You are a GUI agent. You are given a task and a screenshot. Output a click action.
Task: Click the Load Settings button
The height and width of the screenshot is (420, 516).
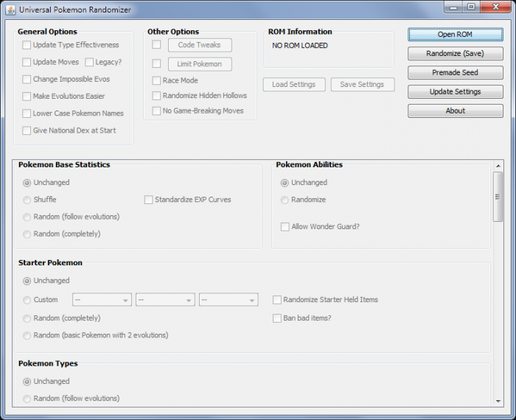[x=293, y=85]
